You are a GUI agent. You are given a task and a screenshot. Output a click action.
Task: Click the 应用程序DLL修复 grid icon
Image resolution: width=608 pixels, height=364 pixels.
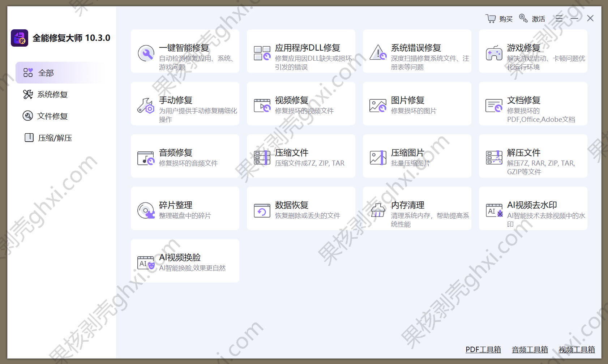coord(262,53)
